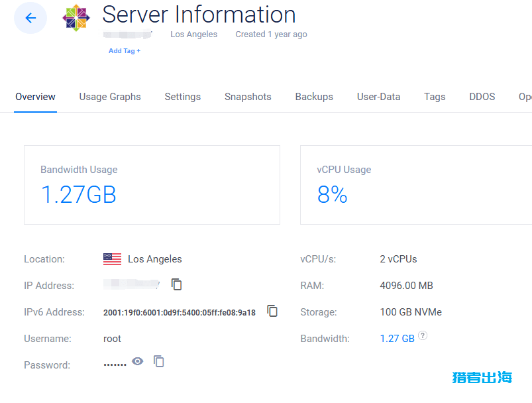
Task: Click the Add Tag + link
Action: (x=125, y=51)
